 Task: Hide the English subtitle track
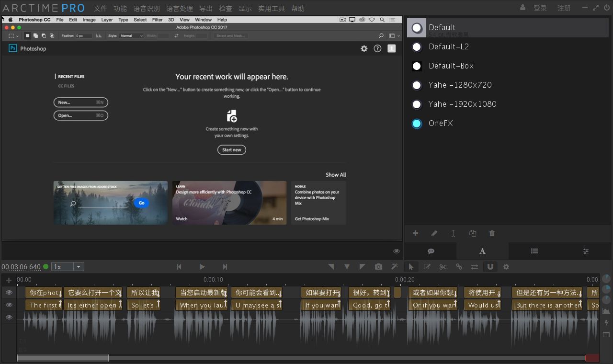tap(9, 305)
